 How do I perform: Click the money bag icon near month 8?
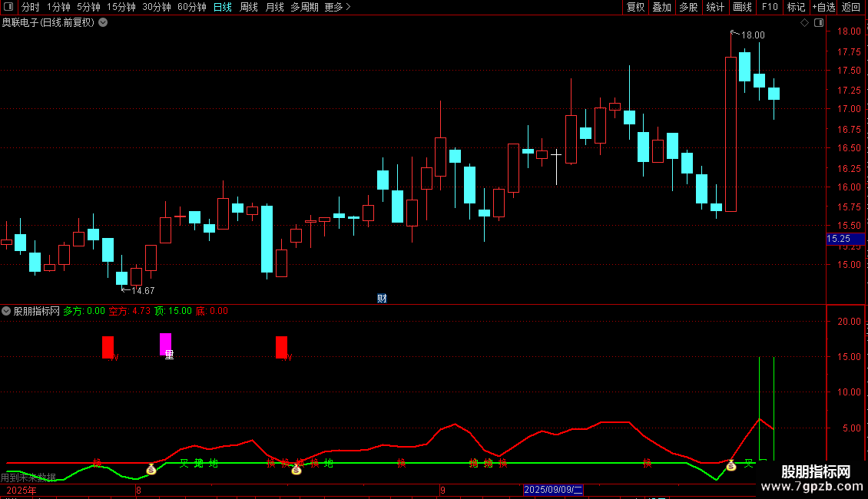click(x=151, y=470)
